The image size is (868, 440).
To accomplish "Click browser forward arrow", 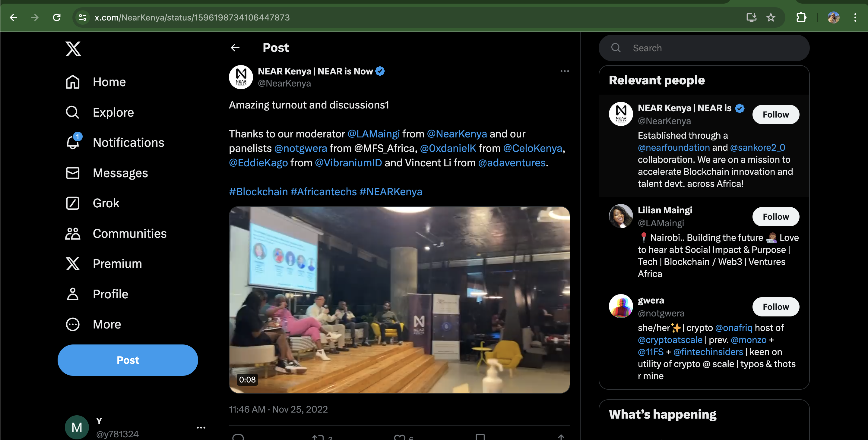I will coord(35,17).
